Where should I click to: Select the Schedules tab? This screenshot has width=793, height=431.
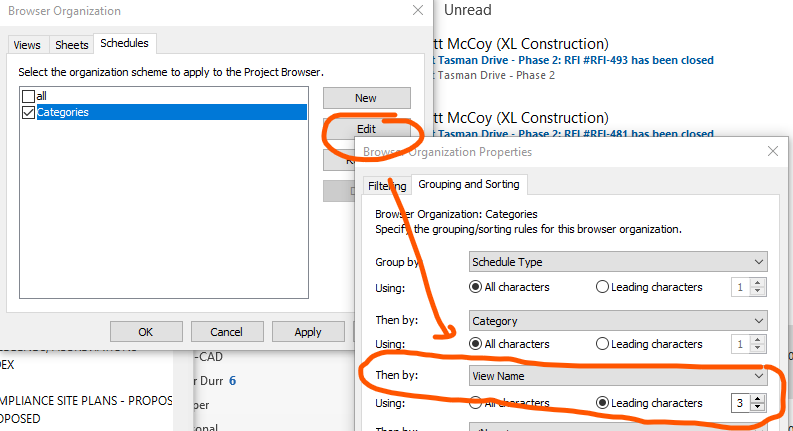[x=124, y=44]
